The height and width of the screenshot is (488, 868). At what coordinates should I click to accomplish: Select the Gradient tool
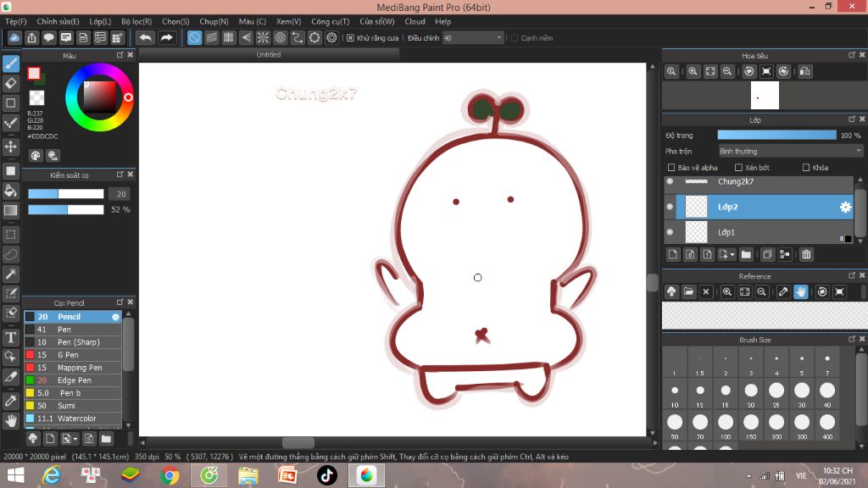(11, 210)
